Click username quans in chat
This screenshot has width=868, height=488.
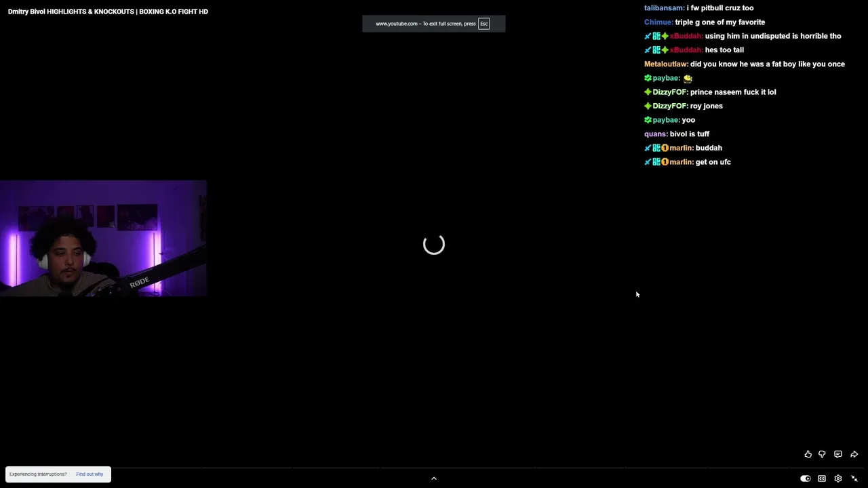[x=656, y=134]
